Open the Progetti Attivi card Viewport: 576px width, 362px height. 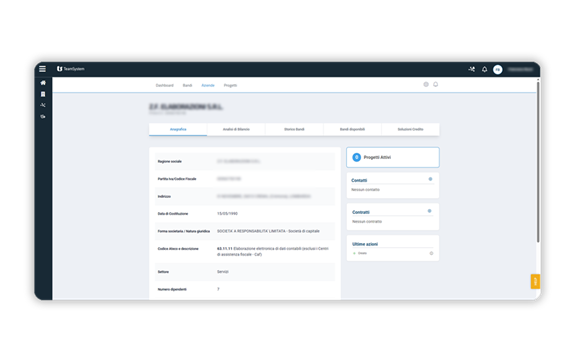tap(393, 157)
